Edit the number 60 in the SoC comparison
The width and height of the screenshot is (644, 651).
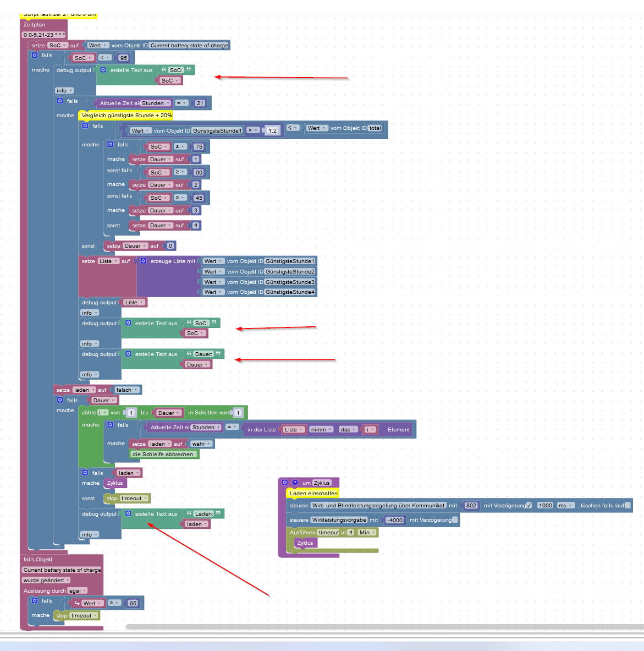(x=199, y=172)
